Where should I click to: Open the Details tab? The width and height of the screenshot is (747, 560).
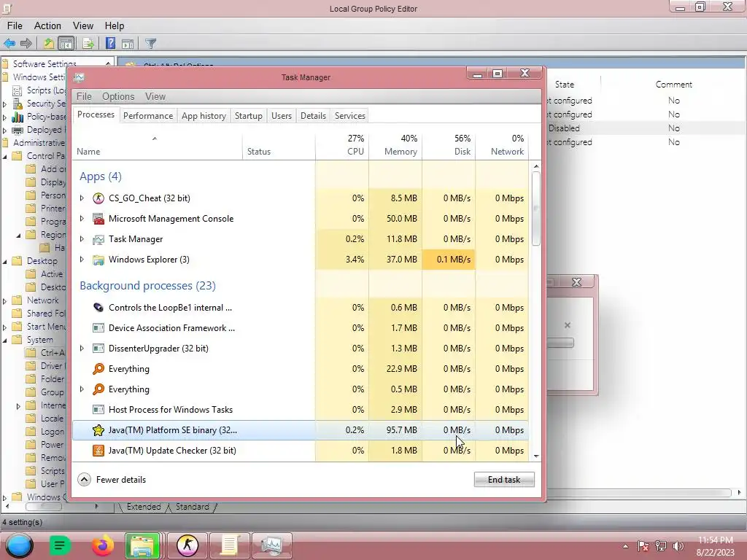pyautogui.click(x=313, y=116)
